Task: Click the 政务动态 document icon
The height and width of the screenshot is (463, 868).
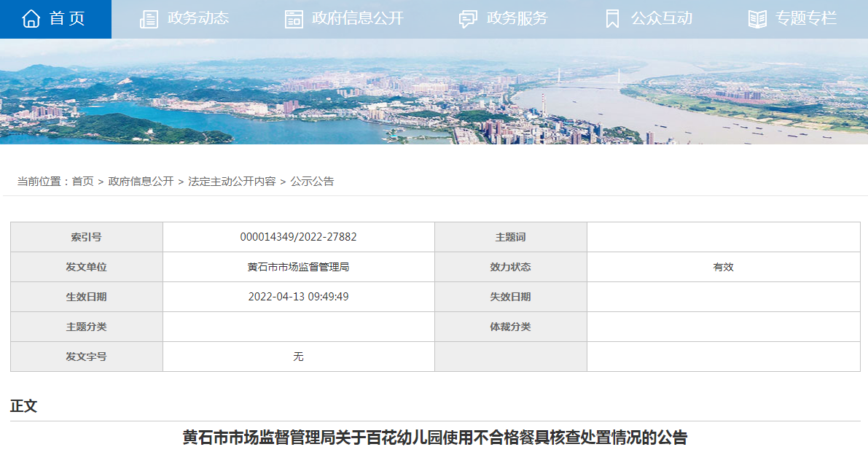Action: click(x=149, y=20)
